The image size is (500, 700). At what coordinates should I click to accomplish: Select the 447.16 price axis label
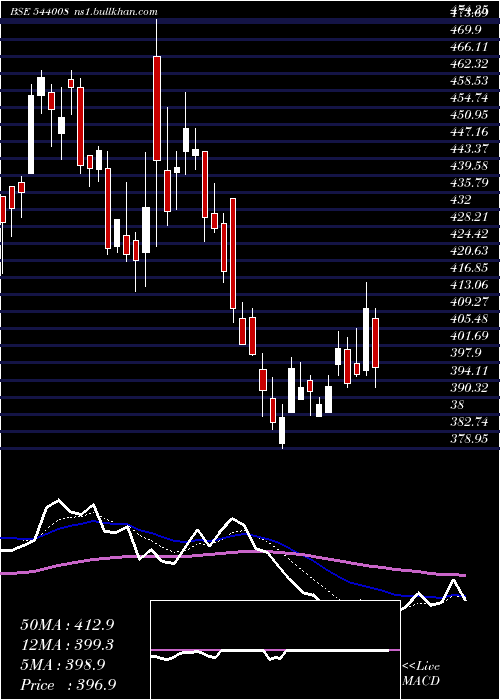point(469,132)
